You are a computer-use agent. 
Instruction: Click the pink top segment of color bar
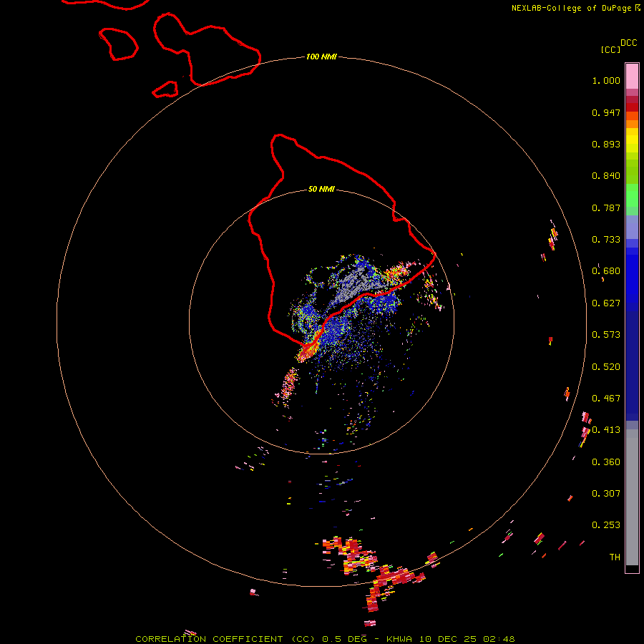coord(632,77)
